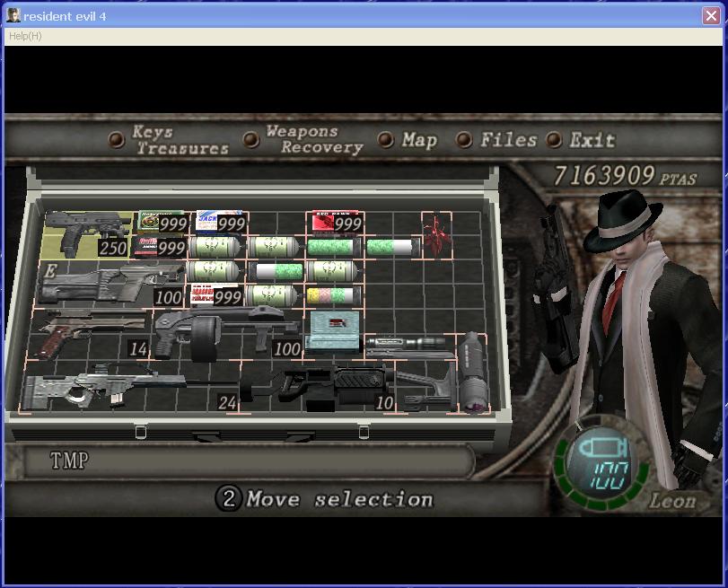Choose Exit to leave the inventory
The image size is (728, 588).
tap(581, 140)
